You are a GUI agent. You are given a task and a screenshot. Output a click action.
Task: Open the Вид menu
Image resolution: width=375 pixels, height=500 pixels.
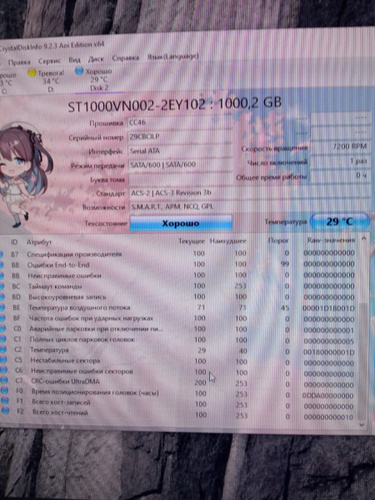(x=74, y=60)
